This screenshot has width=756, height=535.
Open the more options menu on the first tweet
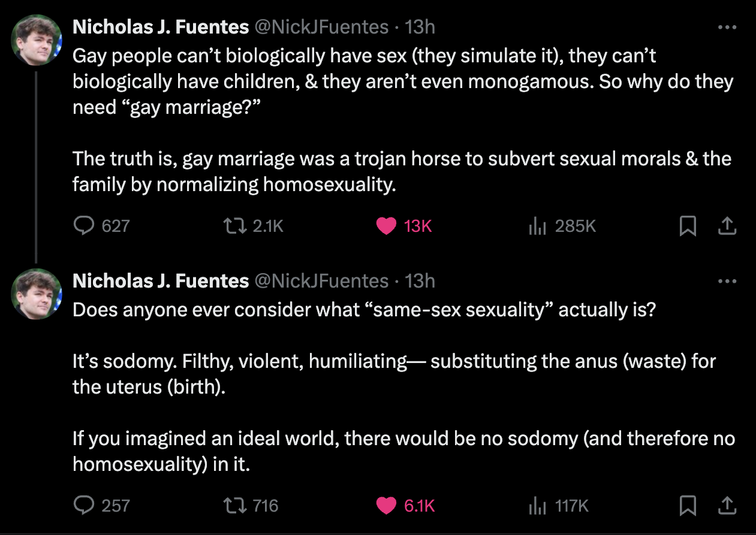pyautogui.click(x=727, y=27)
